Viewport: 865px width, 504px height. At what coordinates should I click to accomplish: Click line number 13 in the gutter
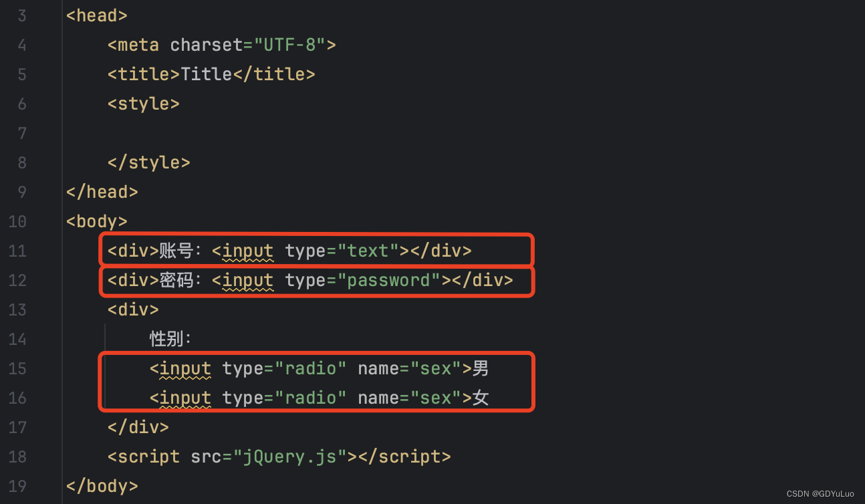pyautogui.click(x=17, y=309)
